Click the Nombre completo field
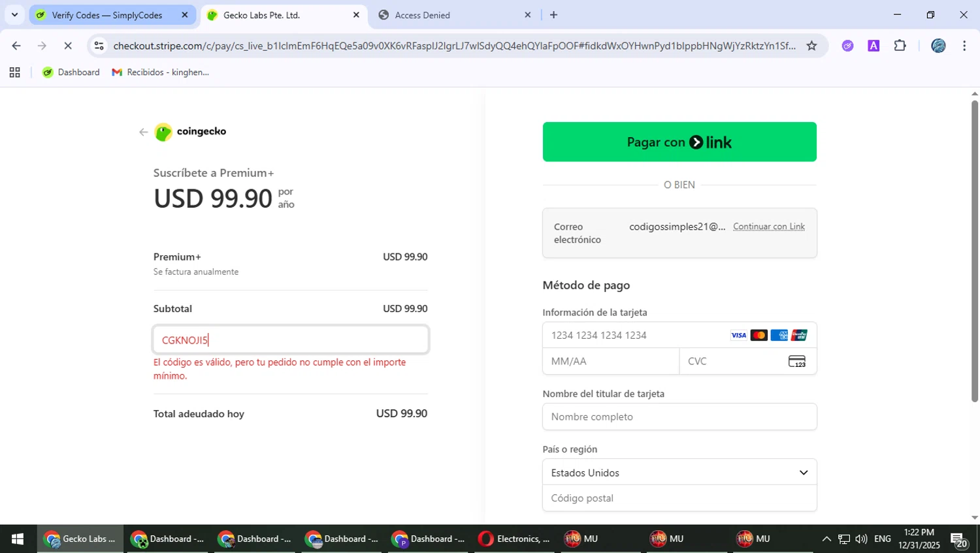 (x=679, y=417)
